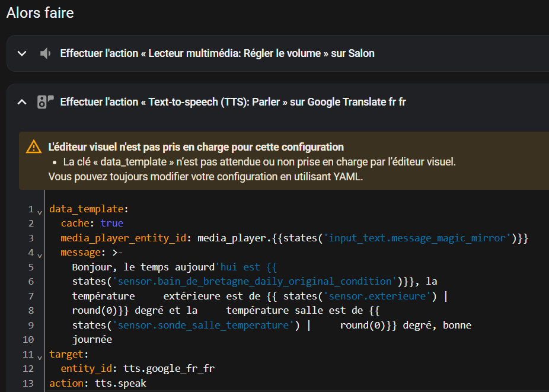Click the 'target' key in the YAML
549x392 pixels.
click(66, 354)
